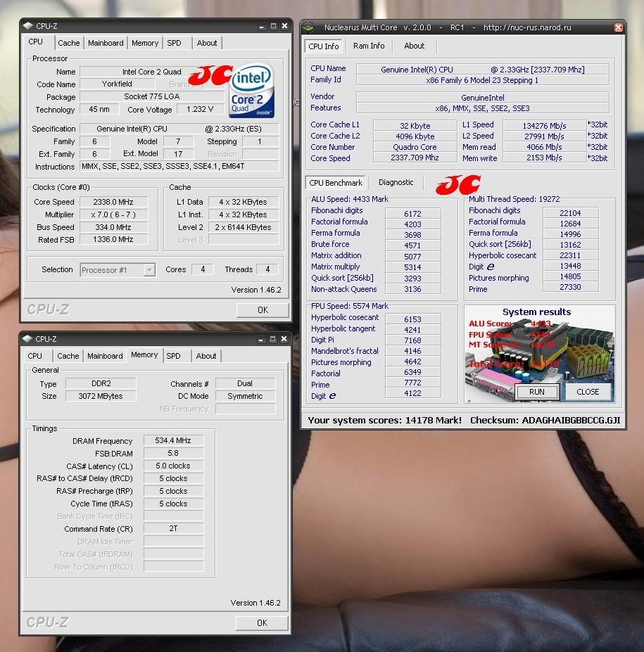Close the Nuclearus window with the X
The height and width of the screenshot is (652, 644).
[x=619, y=27]
